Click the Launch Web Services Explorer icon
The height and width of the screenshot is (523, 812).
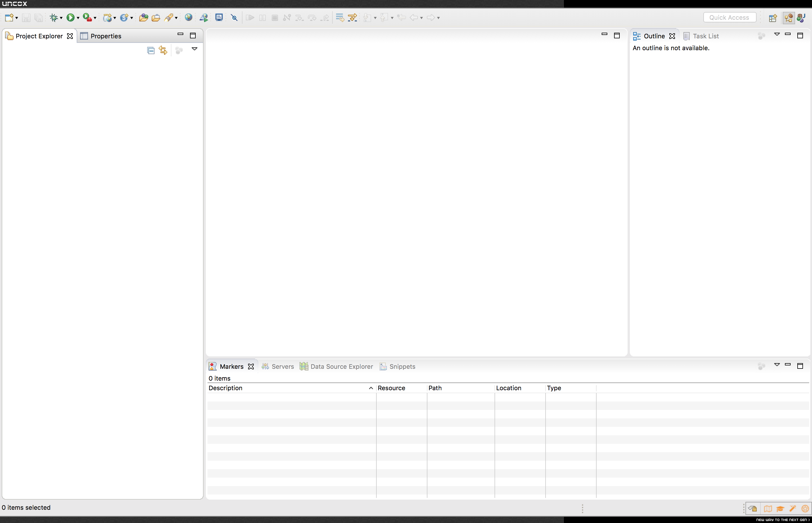(204, 17)
